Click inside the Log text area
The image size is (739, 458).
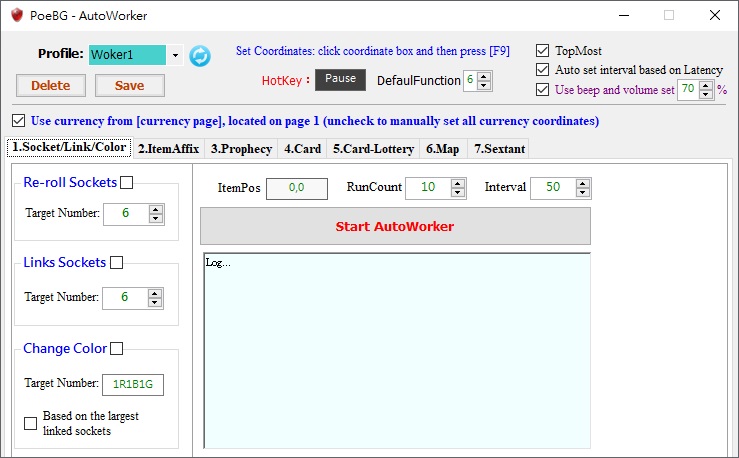[397, 351]
